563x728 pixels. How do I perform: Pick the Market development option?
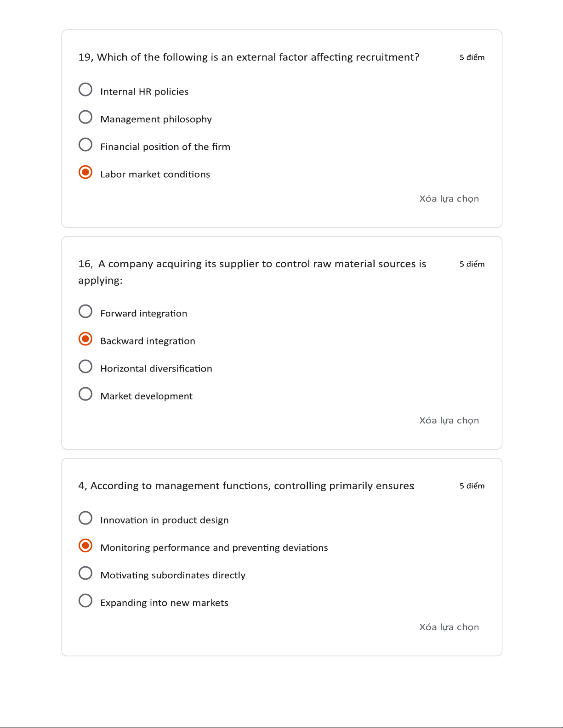85,394
